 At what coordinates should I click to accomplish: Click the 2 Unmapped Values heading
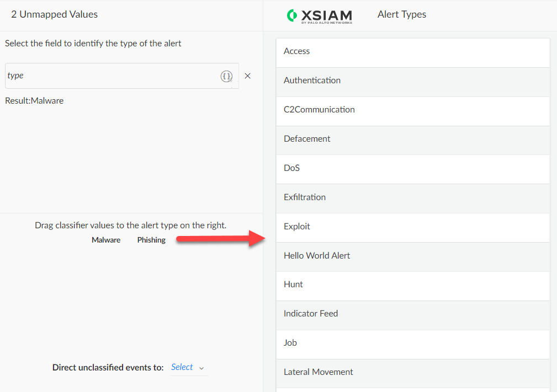point(54,14)
